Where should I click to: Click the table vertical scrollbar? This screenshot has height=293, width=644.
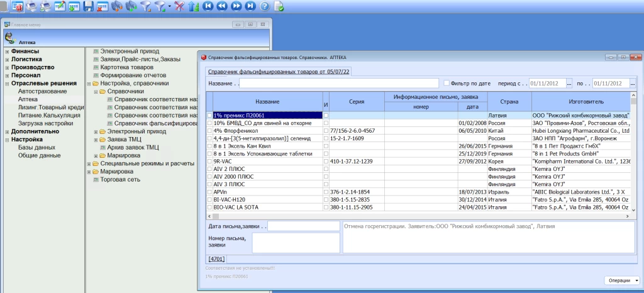(x=633, y=152)
